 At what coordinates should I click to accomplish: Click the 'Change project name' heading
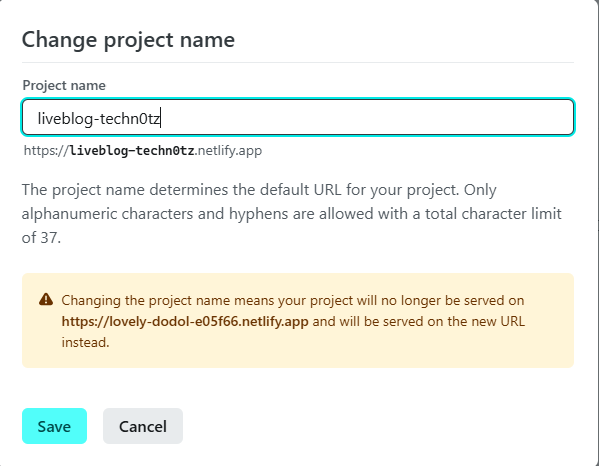click(x=128, y=40)
